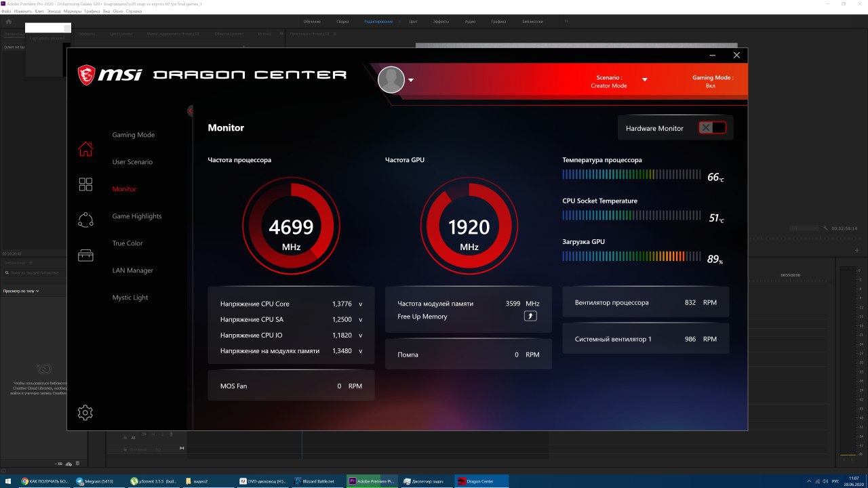Click the Напряжение CPU SA row
Image resolution: width=868 pixels, height=488 pixels.
pyautogui.click(x=291, y=319)
